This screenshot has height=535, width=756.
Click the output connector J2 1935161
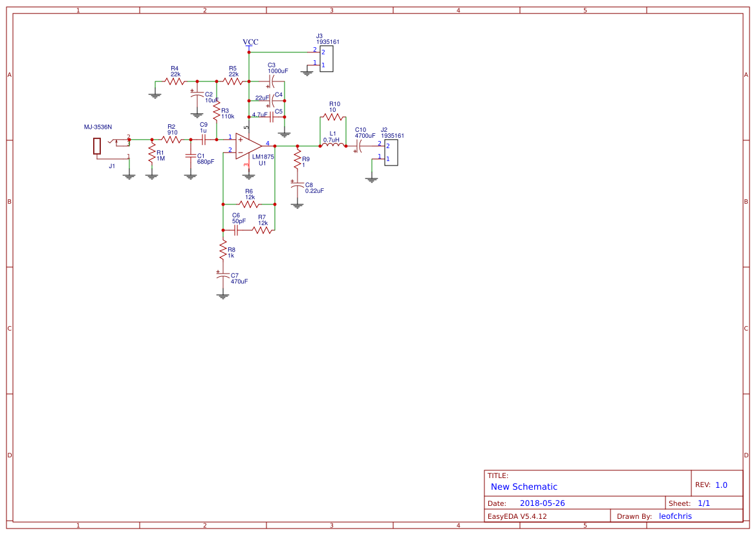click(391, 153)
